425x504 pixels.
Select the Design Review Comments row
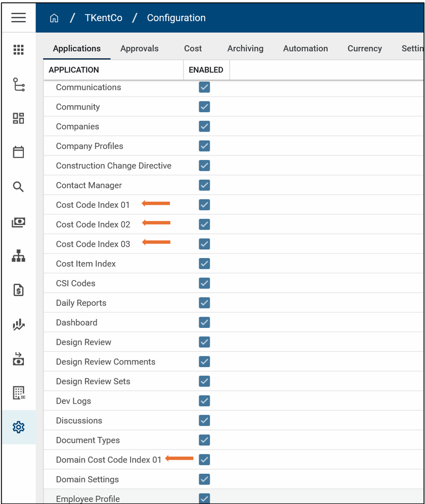[x=105, y=362]
